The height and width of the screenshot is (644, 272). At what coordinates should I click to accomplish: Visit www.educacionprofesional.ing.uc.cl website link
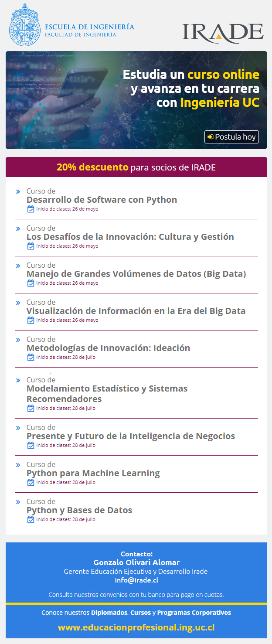point(136,627)
